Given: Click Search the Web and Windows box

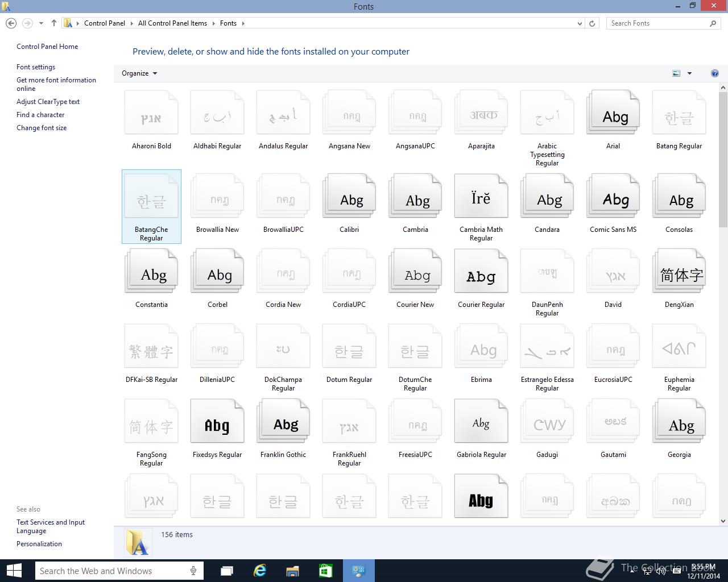Looking at the screenshot, I should [119, 571].
